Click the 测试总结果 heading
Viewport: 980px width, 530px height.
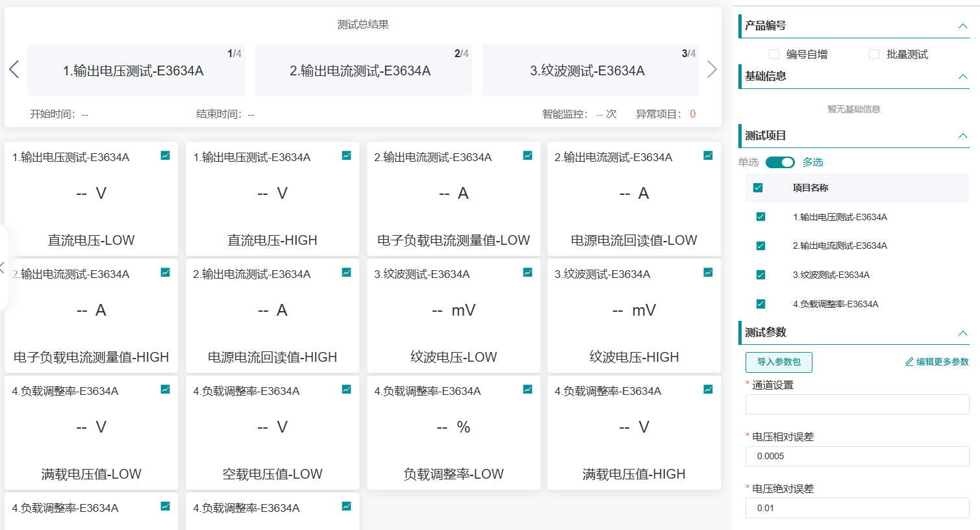click(x=363, y=25)
